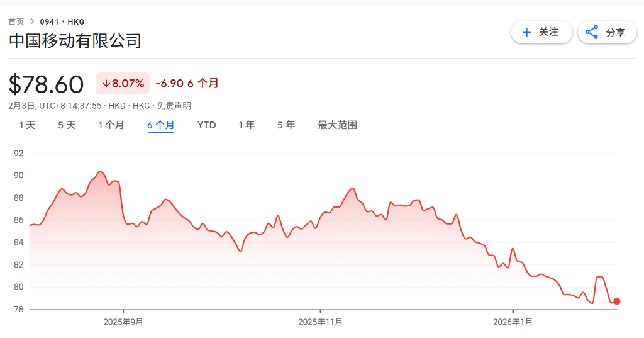Image resolution: width=644 pixels, height=338 pixels.
Task: Click the 2025年11月 axis marker
Action: pyautogui.click(x=321, y=322)
